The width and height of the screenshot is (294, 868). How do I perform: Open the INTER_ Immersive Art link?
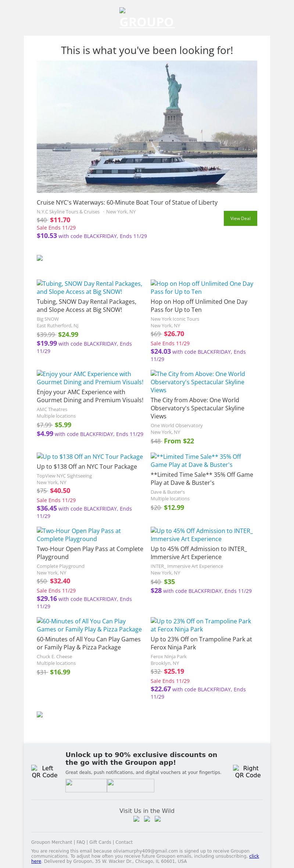(x=201, y=535)
